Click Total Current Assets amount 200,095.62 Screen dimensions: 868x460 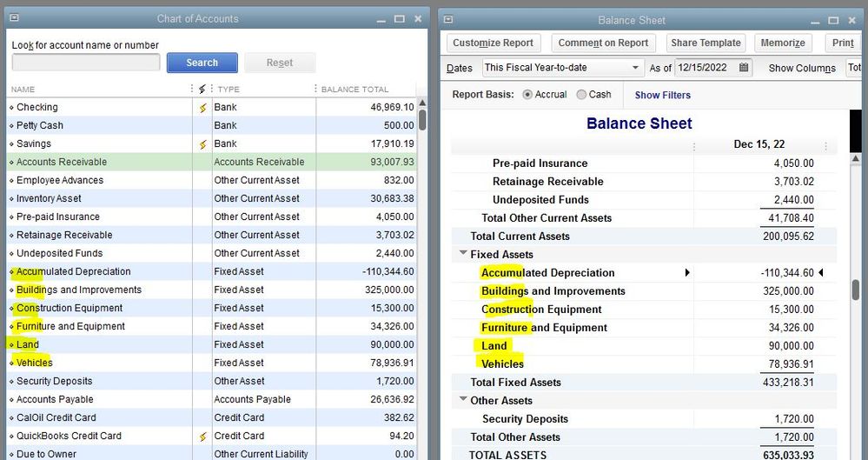click(788, 237)
